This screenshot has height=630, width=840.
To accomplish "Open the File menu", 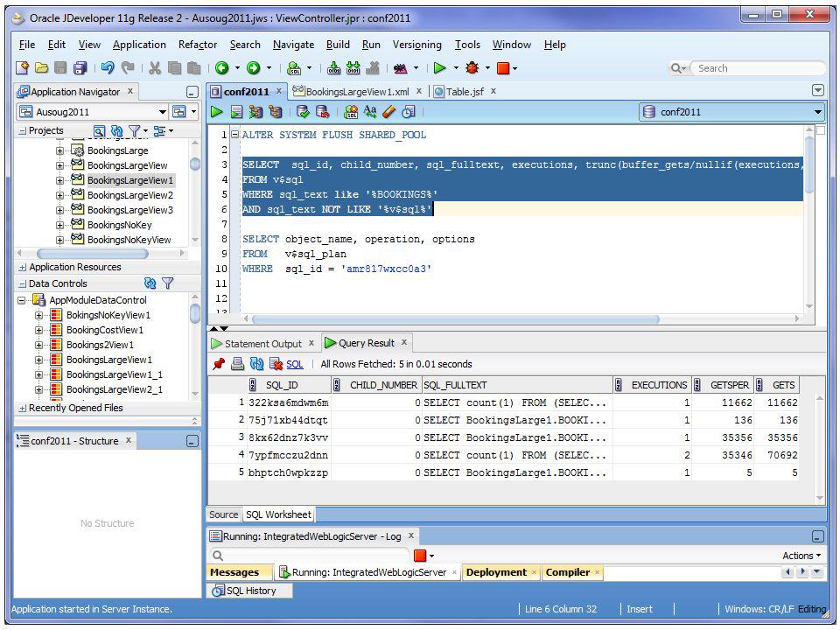I will point(27,45).
